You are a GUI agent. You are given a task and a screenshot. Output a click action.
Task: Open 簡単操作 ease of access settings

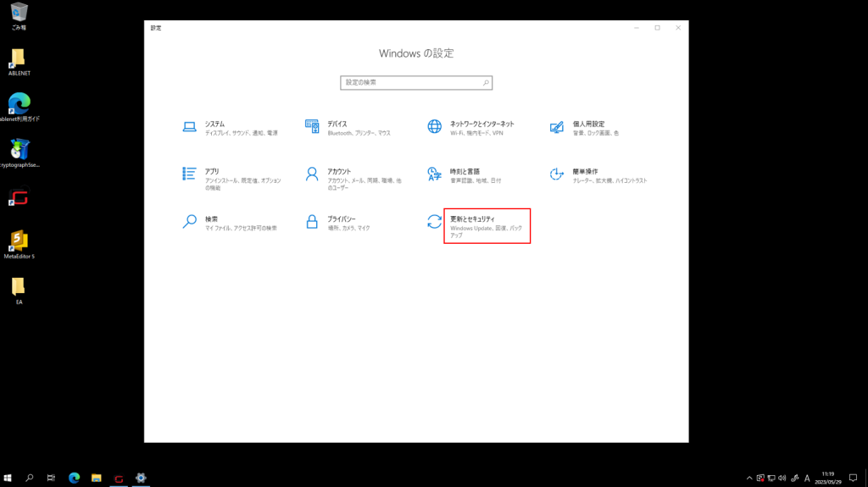(x=598, y=175)
